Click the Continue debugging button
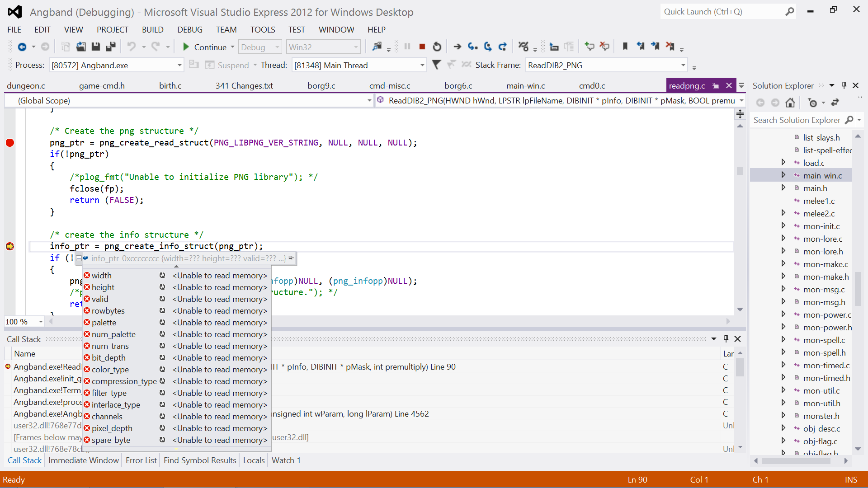This screenshot has height=488, width=868. (205, 47)
